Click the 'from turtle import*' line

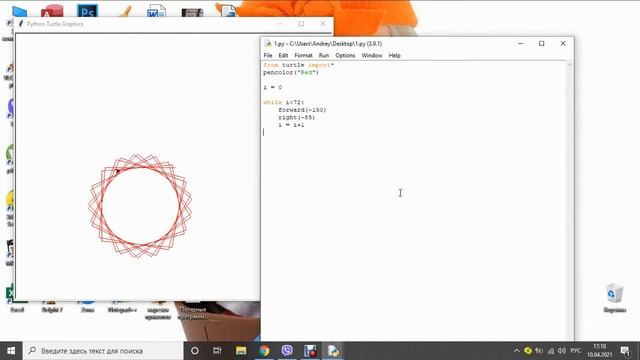point(298,65)
